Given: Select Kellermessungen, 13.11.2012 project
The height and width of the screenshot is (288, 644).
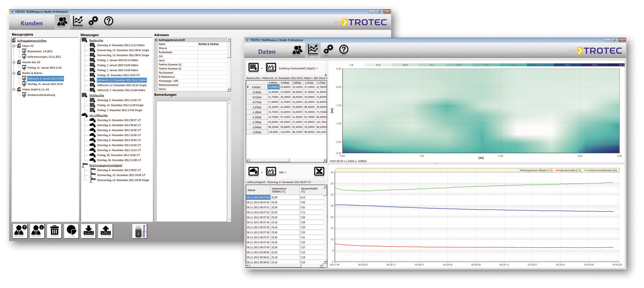Looking at the screenshot, I should tap(44, 57).
